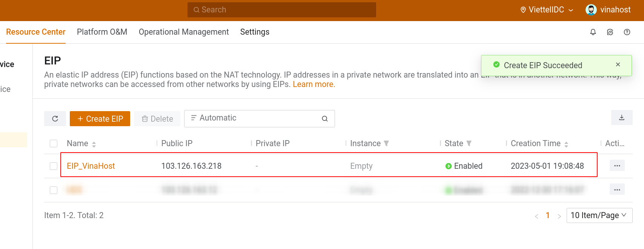Click the search magnifier in filter box
This screenshot has height=249, width=644.
(324, 119)
